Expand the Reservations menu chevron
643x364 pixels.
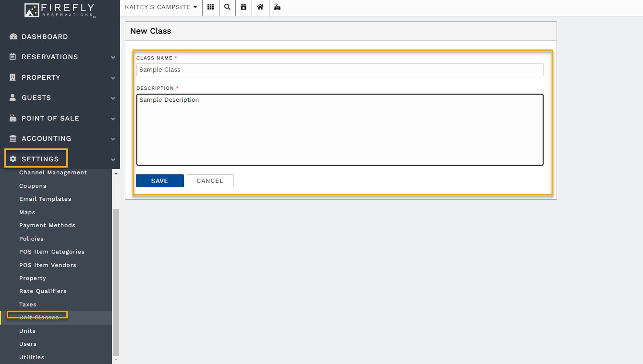113,57
